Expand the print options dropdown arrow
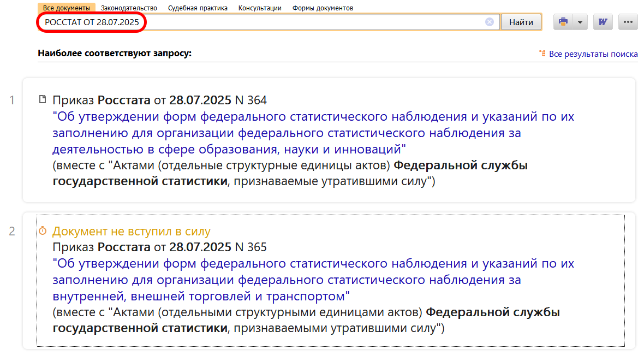 [x=580, y=22]
